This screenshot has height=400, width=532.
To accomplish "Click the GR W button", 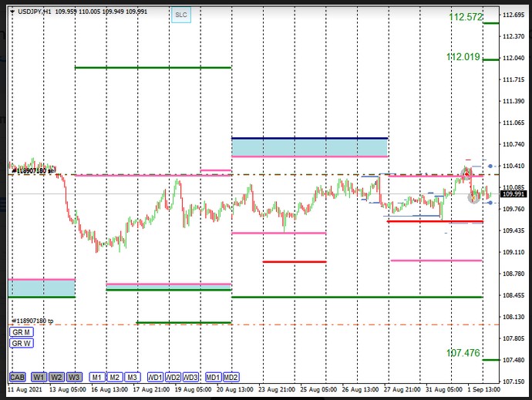I will 21,344.
